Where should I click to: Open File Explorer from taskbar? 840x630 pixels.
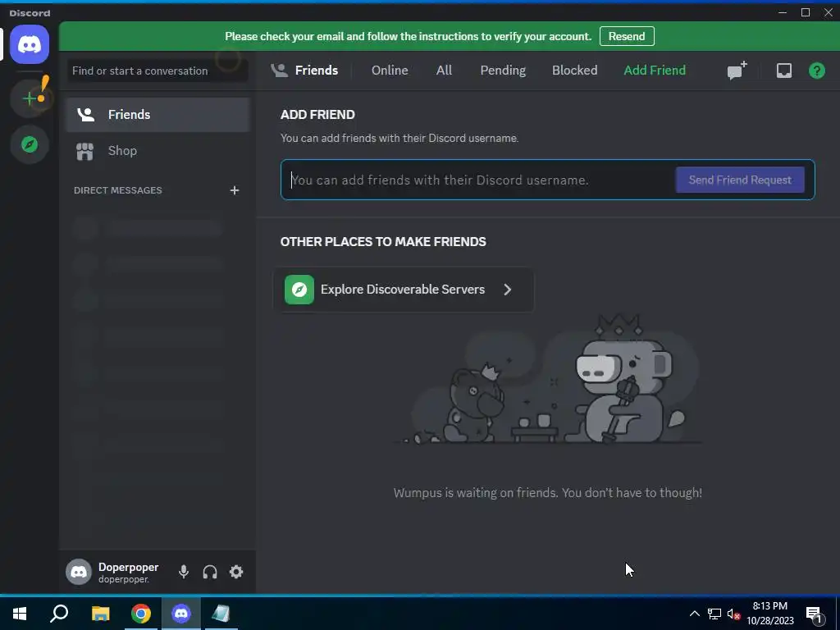(100, 614)
